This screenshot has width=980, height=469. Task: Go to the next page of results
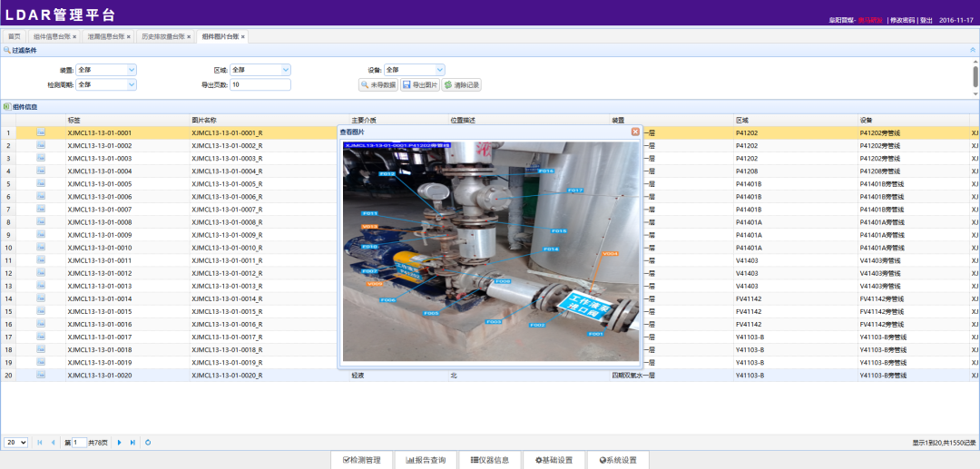click(120, 442)
